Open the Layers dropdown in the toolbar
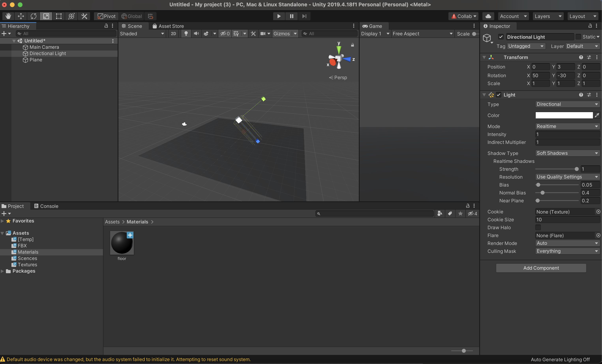 pyautogui.click(x=548, y=16)
